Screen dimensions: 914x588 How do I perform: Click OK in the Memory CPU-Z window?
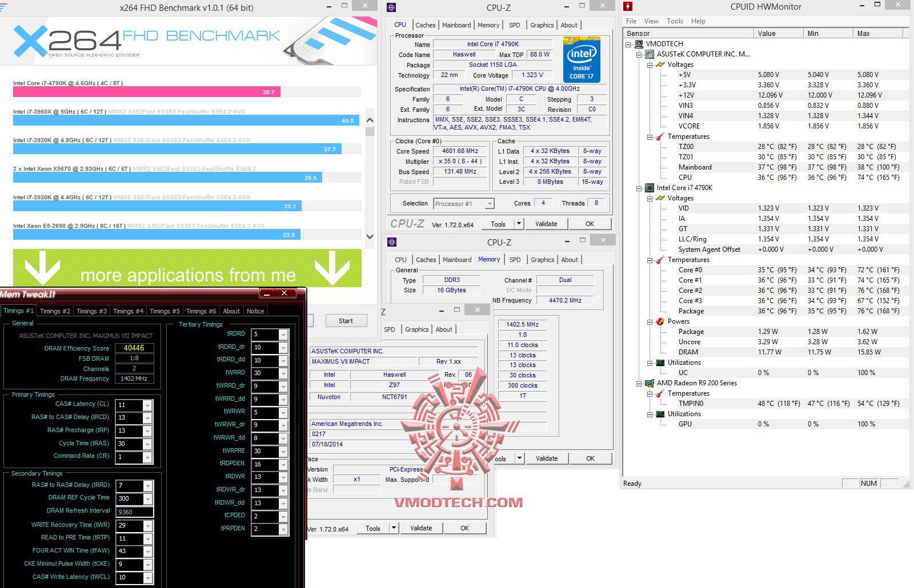point(591,458)
